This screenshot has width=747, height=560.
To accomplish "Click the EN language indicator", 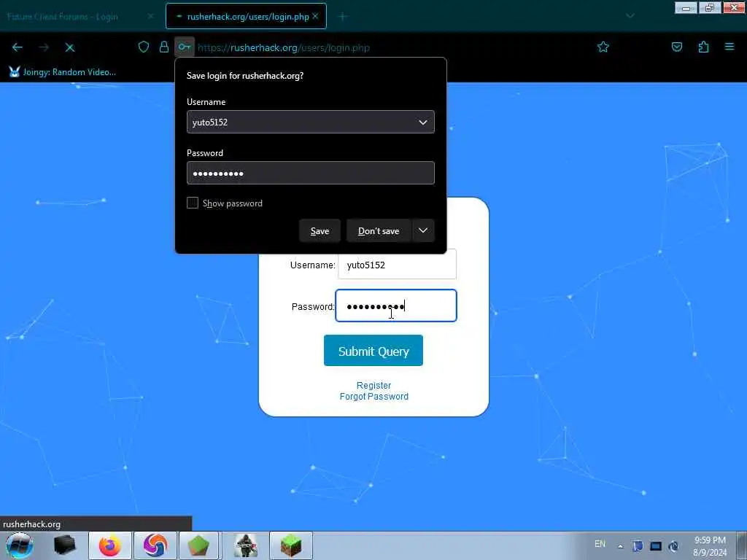I will click(600, 544).
